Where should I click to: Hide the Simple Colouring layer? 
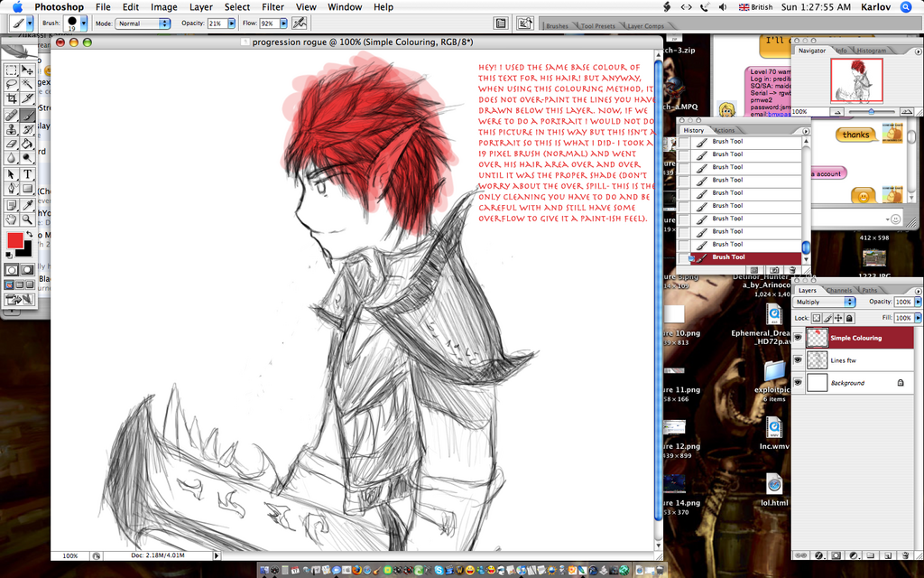[798, 338]
